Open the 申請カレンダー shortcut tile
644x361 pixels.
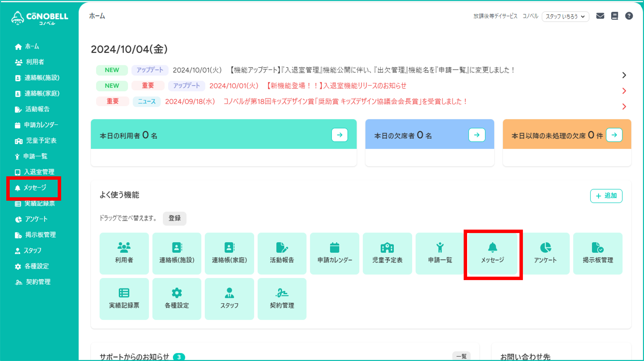click(335, 253)
